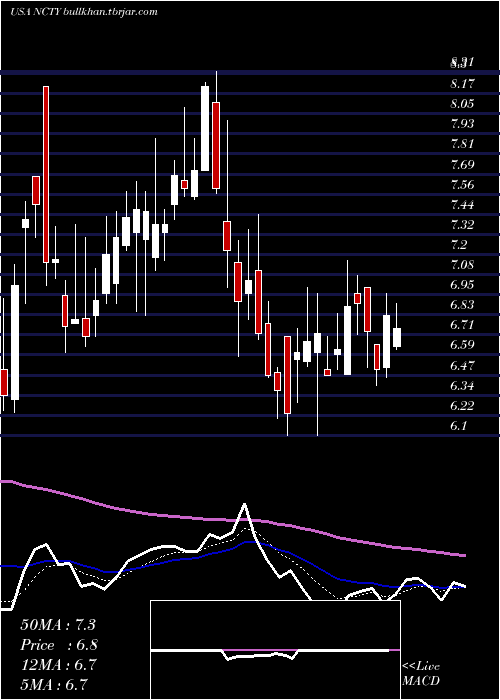
Task: Select the 6.22 axis label
Action: click(462, 406)
